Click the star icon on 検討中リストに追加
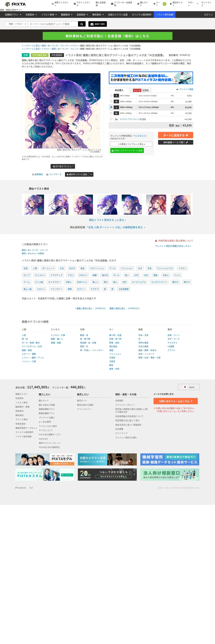 tap(68, 175)
